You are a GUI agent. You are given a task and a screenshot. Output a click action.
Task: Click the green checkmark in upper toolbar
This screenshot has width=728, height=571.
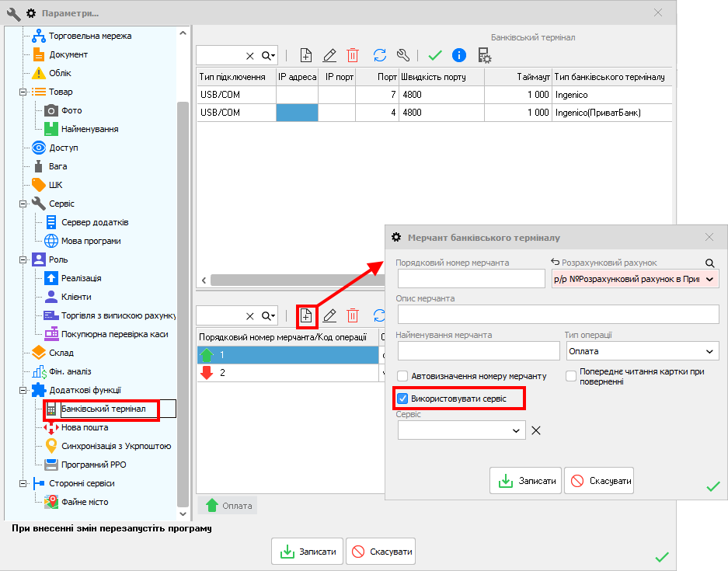click(x=435, y=55)
